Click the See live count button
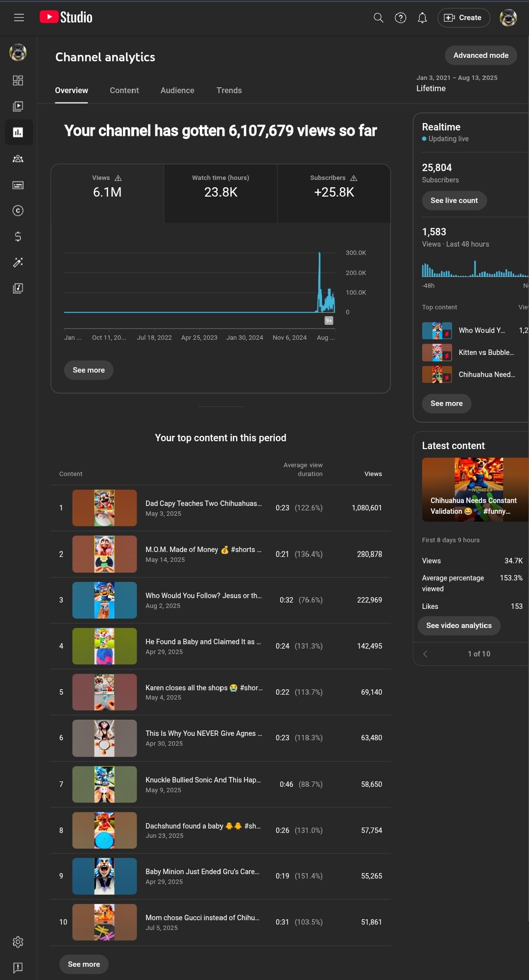529x980 pixels. [454, 201]
